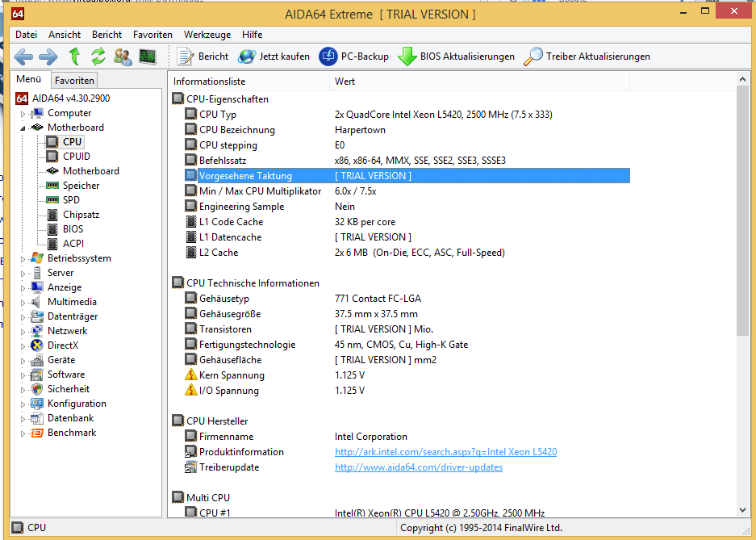Click the Forward navigation arrow
756x540 pixels.
click(x=48, y=57)
